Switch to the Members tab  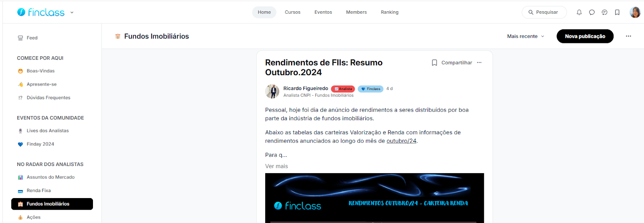[x=356, y=12]
